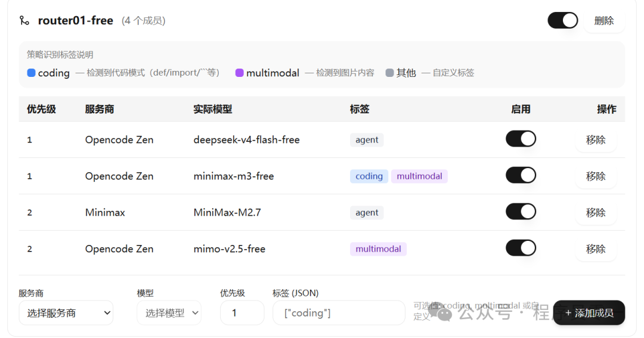Viewport: 644px width, 338px height.
Task: Click the multimodal tag on minimax-m3-free row
Action: [x=419, y=176]
